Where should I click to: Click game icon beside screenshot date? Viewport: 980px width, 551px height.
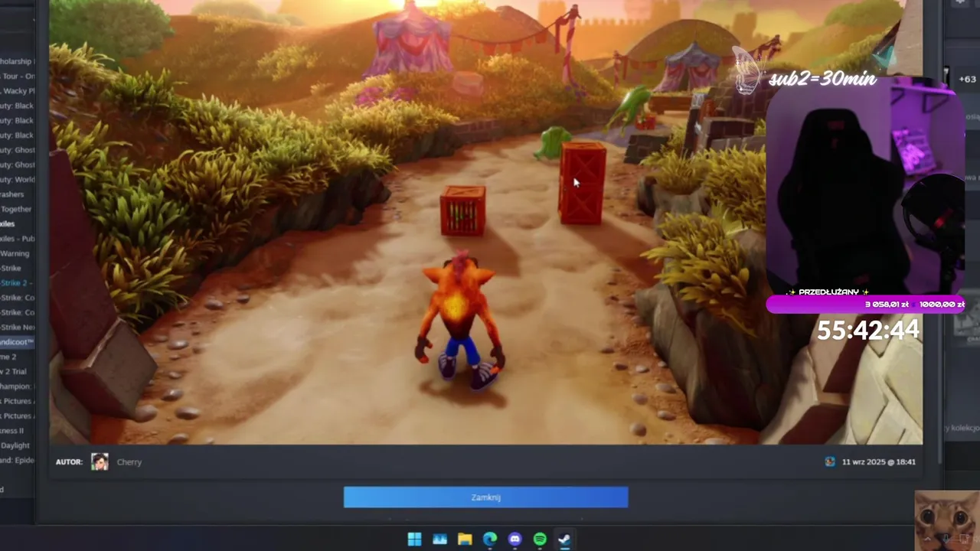click(x=830, y=461)
